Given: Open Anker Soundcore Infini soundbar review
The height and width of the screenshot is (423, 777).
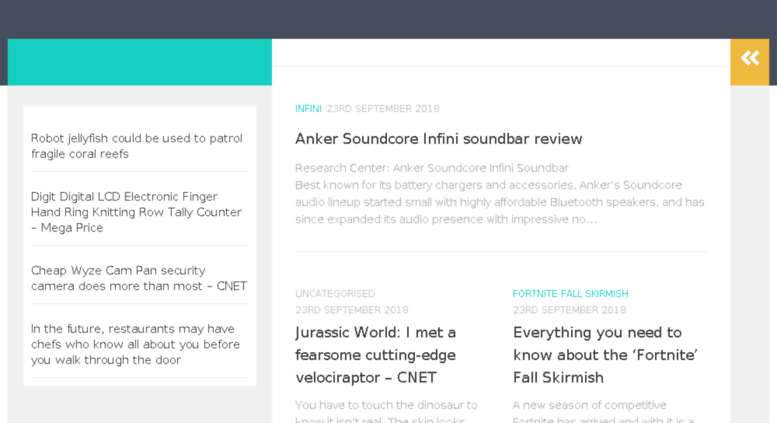Looking at the screenshot, I should (439, 139).
